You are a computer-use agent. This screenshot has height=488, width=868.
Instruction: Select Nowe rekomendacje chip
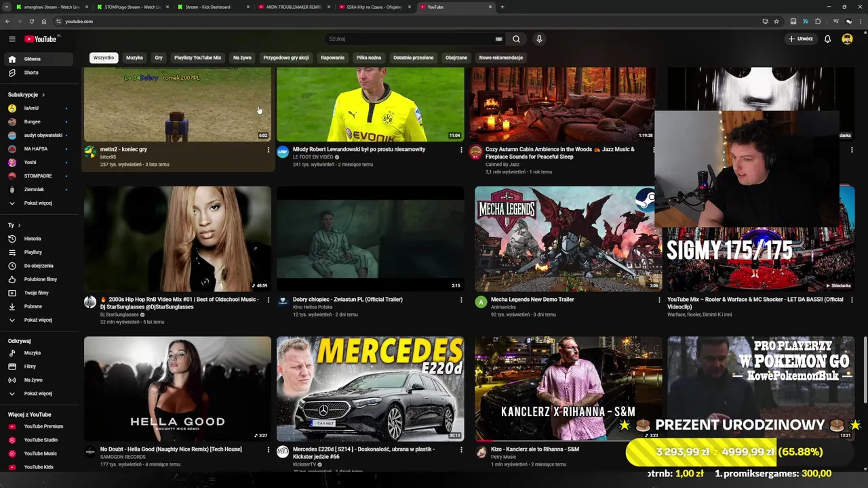pyautogui.click(x=500, y=58)
